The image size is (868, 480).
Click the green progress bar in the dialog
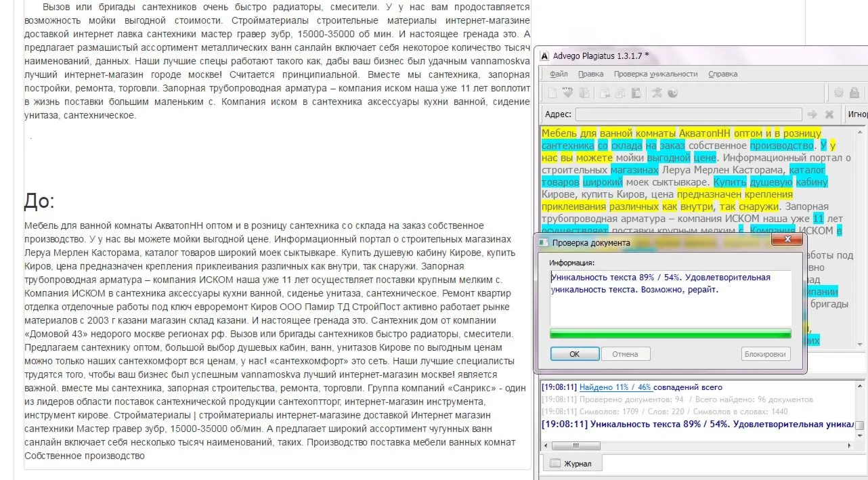670,333
